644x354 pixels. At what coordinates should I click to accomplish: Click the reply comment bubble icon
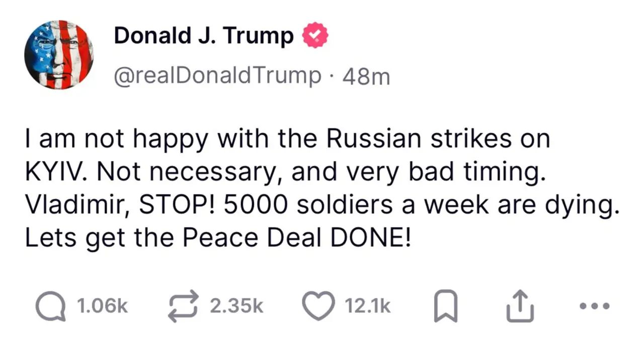49,306
